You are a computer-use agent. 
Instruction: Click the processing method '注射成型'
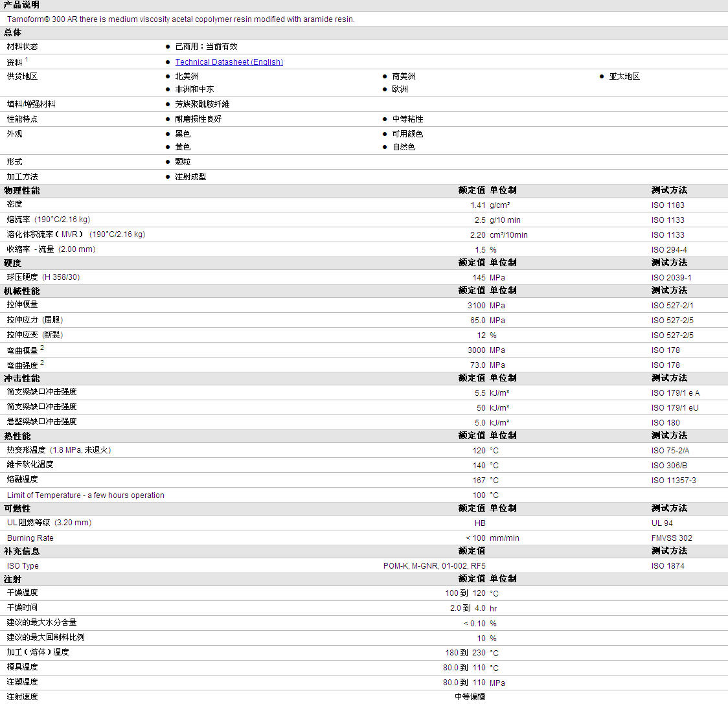pos(190,176)
